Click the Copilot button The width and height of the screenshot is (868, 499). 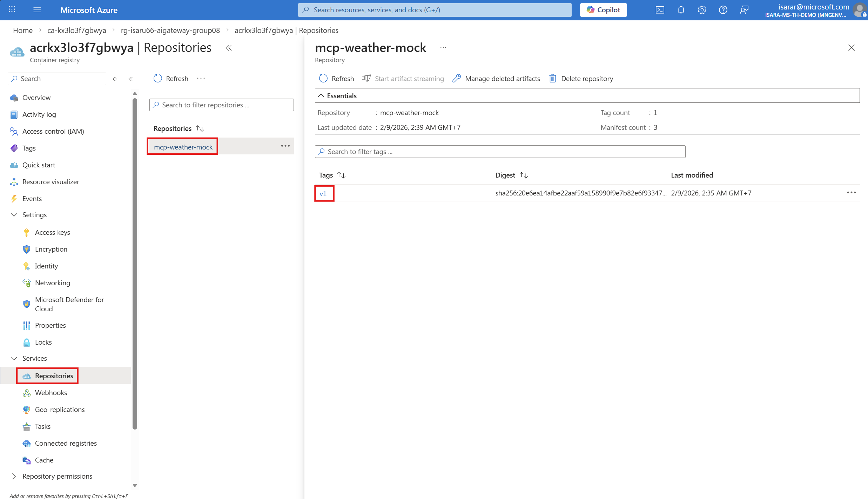click(x=603, y=10)
